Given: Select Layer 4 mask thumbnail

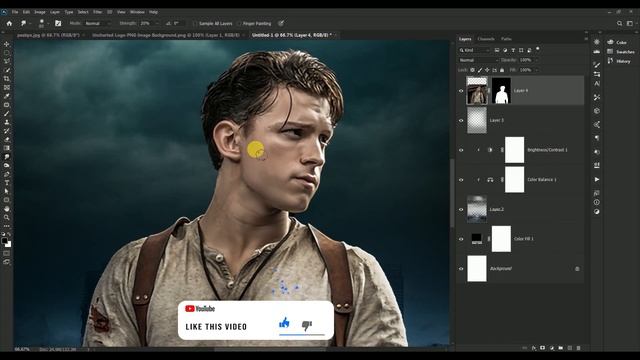Looking at the screenshot, I should [501, 91].
